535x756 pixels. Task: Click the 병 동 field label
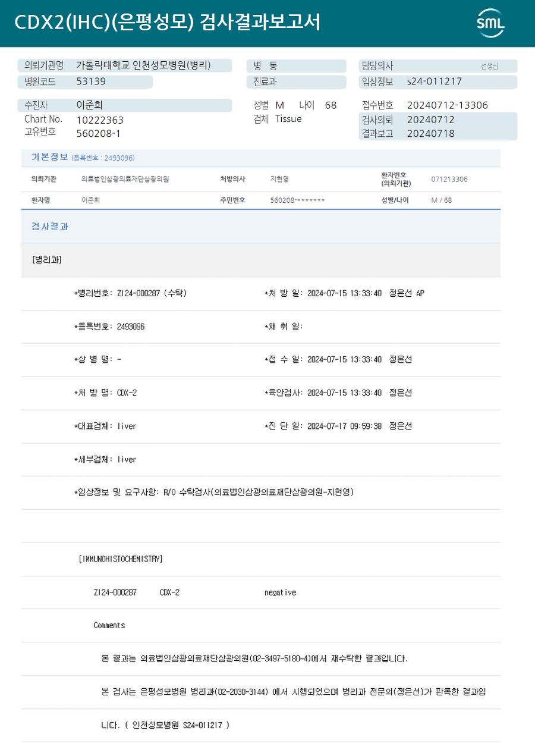point(265,66)
